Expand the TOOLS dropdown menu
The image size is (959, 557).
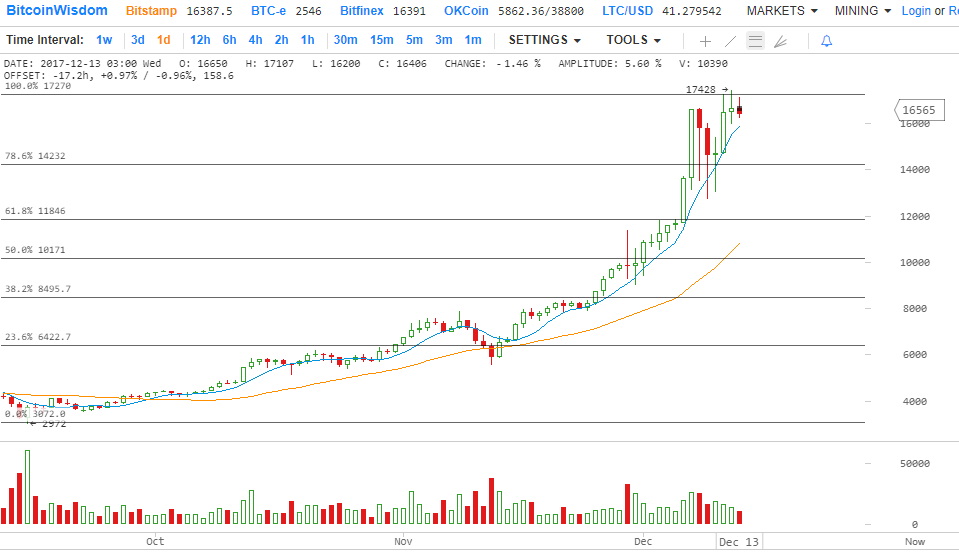(x=633, y=40)
